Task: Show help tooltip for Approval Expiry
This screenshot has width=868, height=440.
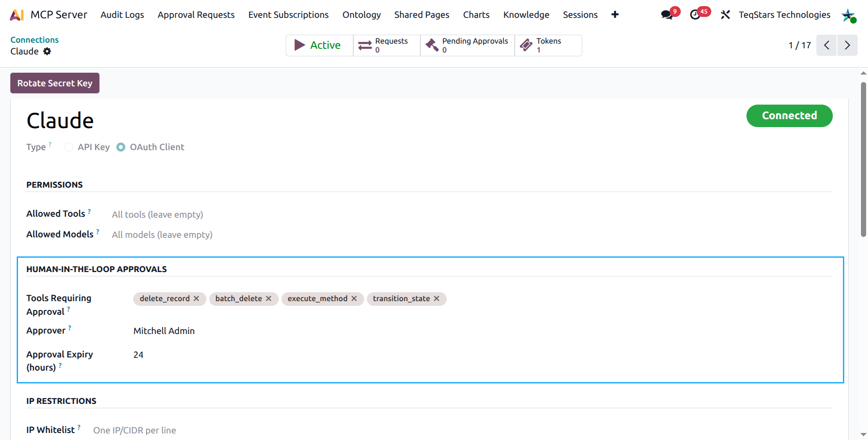Action: click(60, 365)
